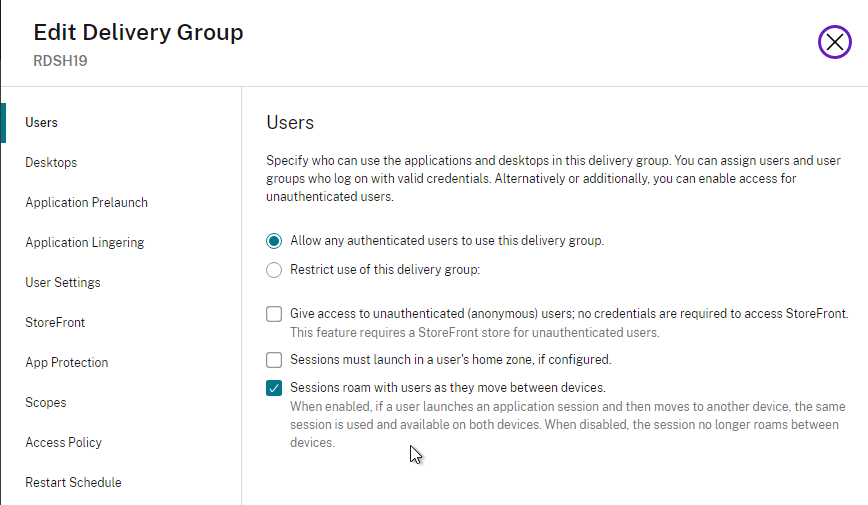Switch to Application Lingering page
This screenshot has height=505, width=868.
tap(85, 243)
